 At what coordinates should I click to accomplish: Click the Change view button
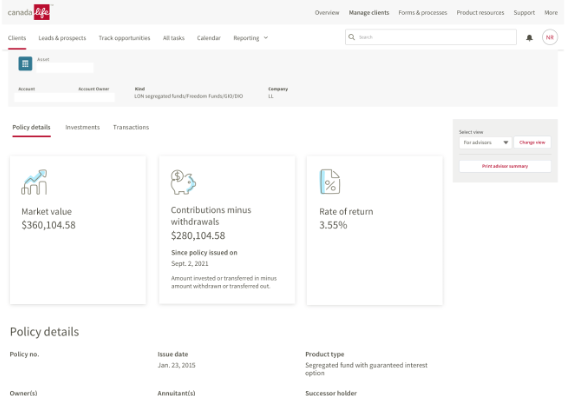pos(532,142)
